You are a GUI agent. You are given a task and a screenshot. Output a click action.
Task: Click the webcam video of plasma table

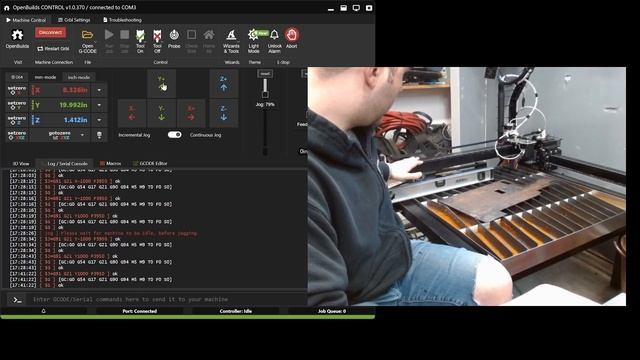point(467,186)
